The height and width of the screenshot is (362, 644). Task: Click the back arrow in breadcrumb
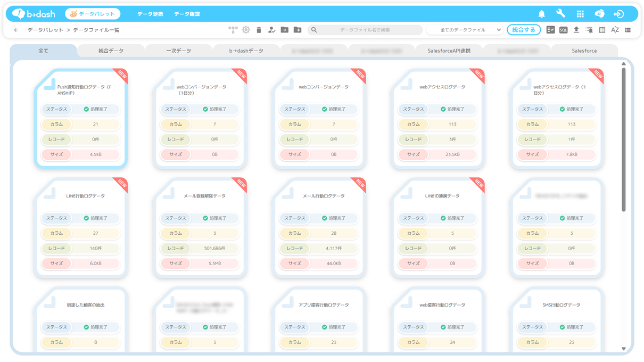[16, 30]
